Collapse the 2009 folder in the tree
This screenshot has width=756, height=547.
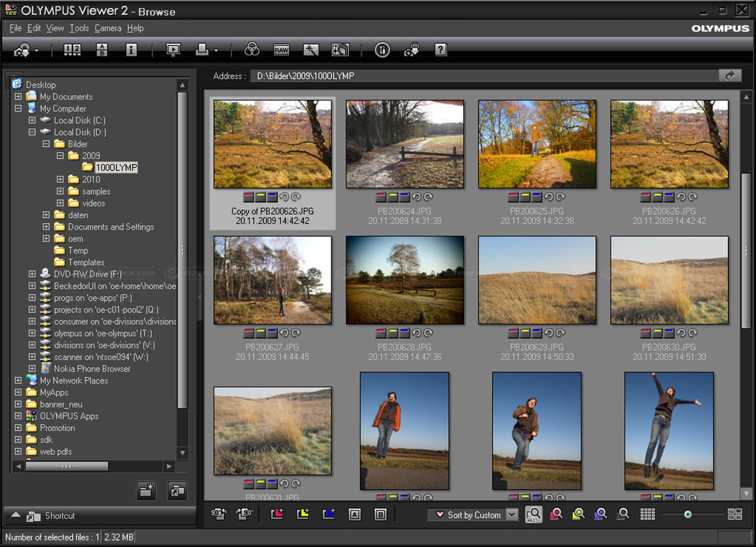point(60,155)
